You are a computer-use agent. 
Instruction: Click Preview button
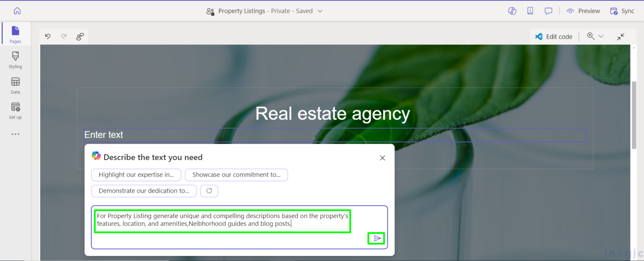tap(583, 11)
